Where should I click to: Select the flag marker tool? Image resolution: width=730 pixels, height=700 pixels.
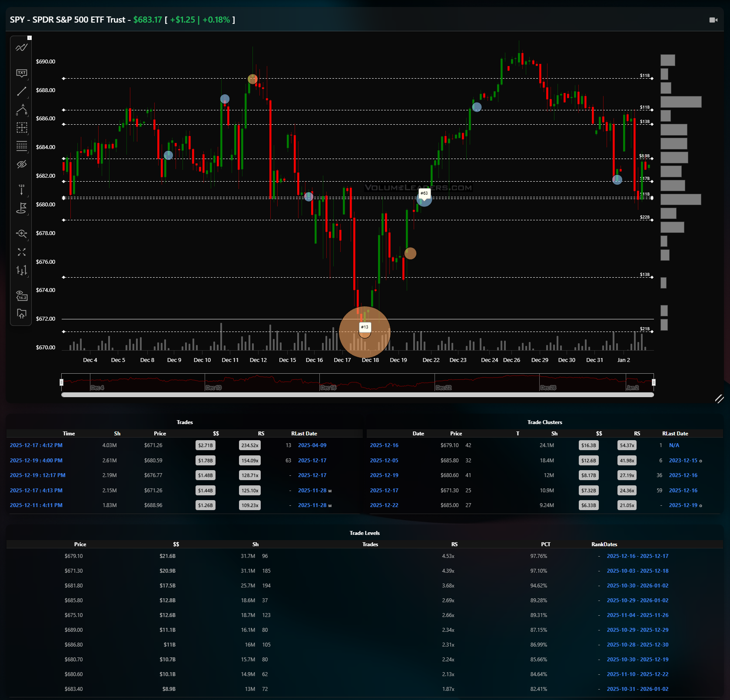pyautogui.click(x=21, y=208)
